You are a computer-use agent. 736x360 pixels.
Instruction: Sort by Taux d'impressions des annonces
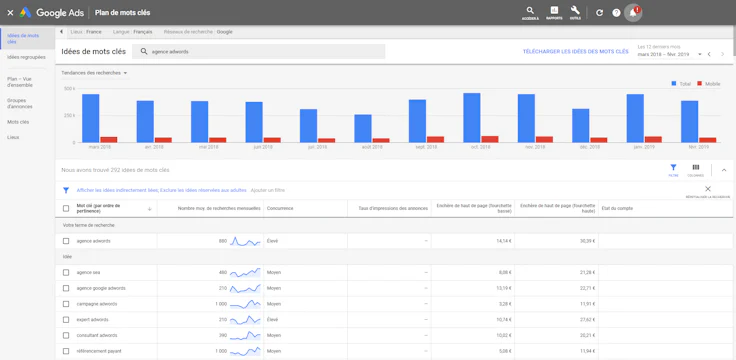[393, 208]
